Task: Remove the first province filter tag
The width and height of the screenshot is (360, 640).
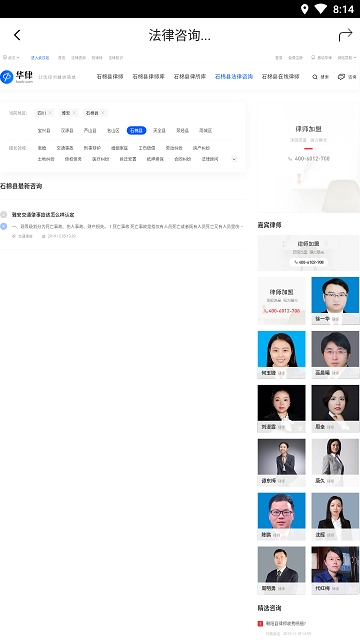Action: (x=50, y=113)
